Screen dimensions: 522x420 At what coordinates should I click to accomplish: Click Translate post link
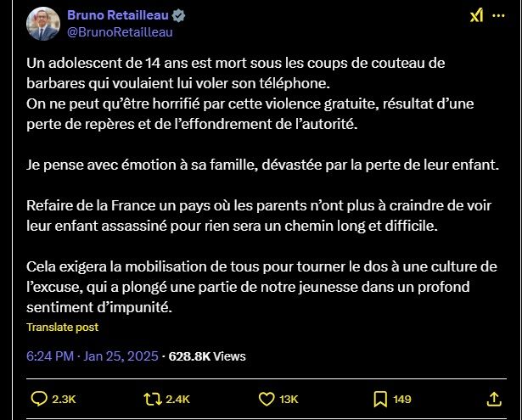pos(62,327)
